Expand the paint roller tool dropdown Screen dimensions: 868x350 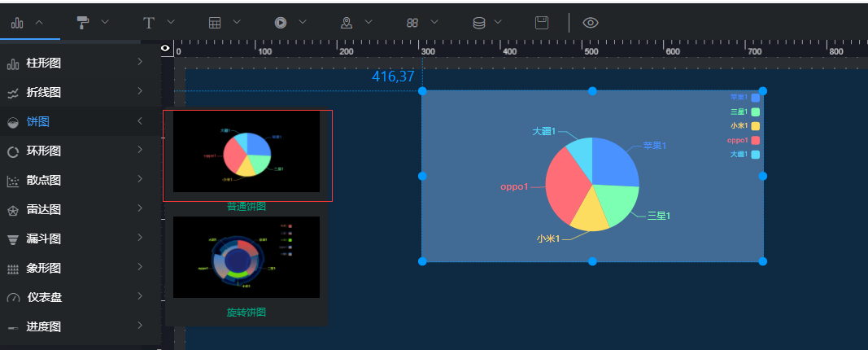pos(105,22)
